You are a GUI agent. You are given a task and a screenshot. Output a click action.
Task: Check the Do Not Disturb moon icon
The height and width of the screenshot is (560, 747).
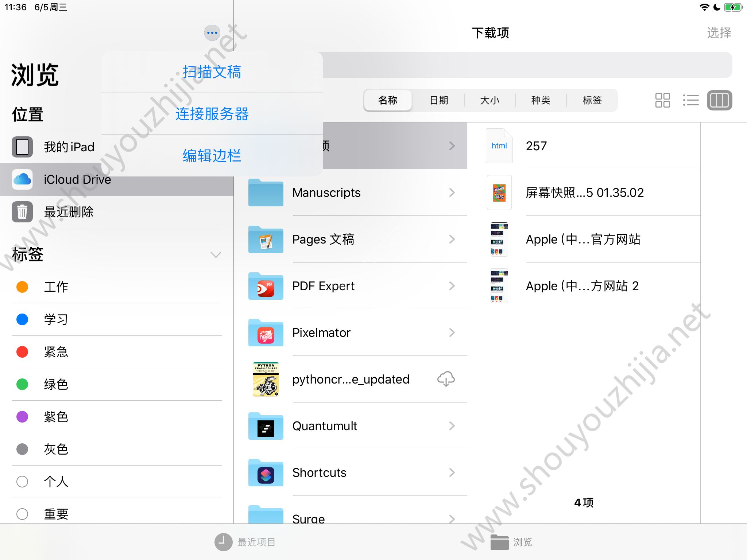(x=717, y=7)
